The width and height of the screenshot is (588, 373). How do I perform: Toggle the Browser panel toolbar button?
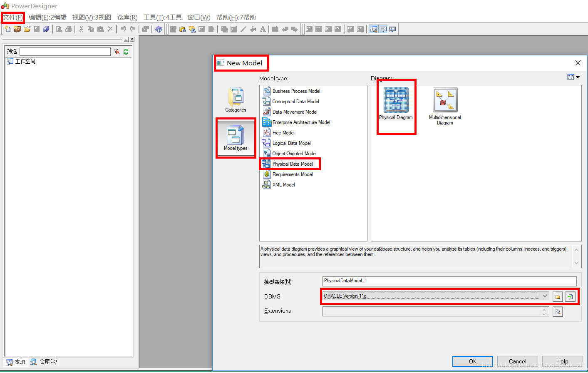pos(373,29)
